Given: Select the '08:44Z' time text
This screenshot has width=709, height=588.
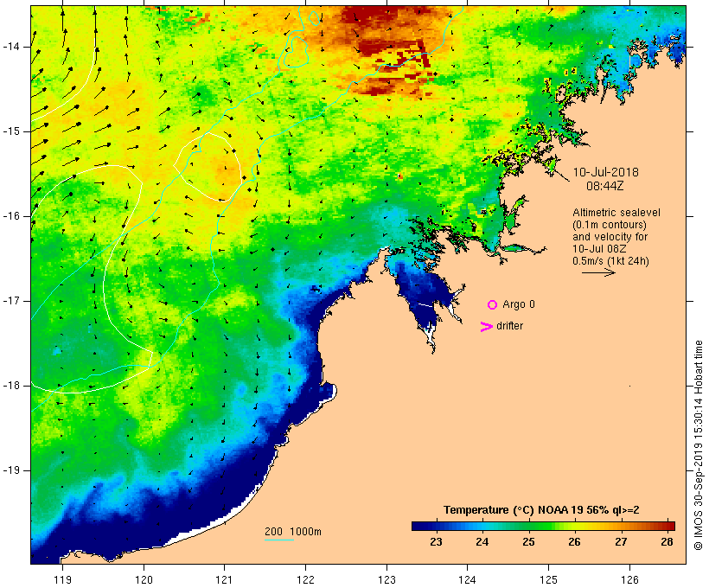Looking at the screenshot, I should click(605, 186).
